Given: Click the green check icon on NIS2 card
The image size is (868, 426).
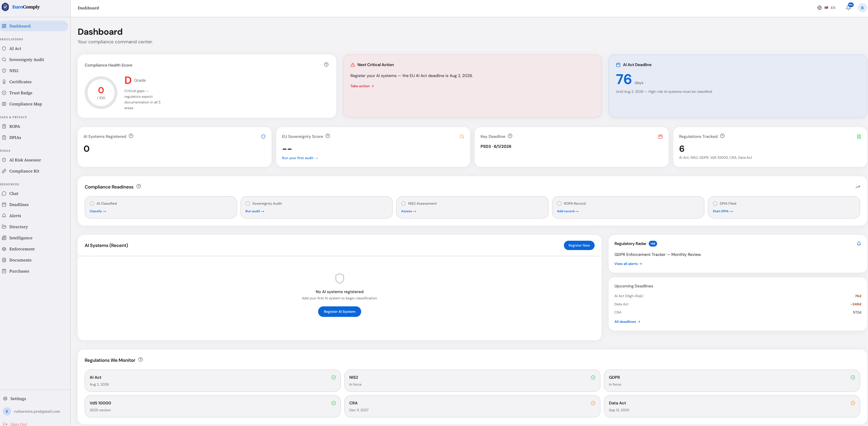Looking at the screenshot, I should click(593, 378).
